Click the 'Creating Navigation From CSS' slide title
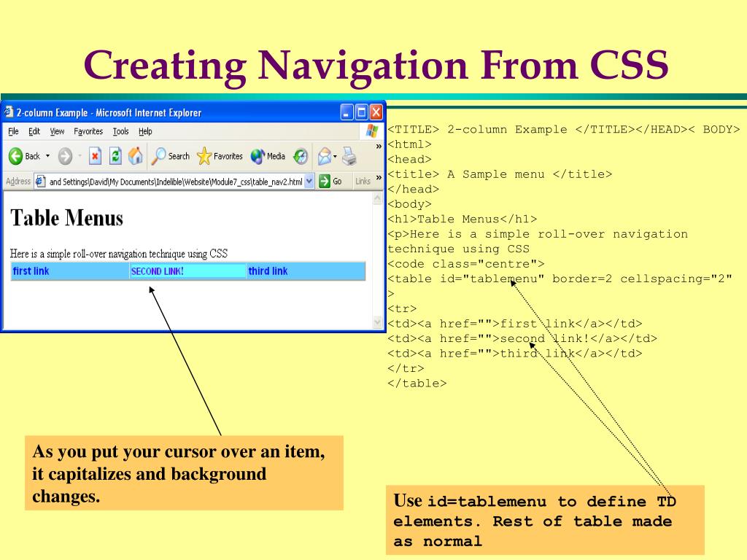 376,66
